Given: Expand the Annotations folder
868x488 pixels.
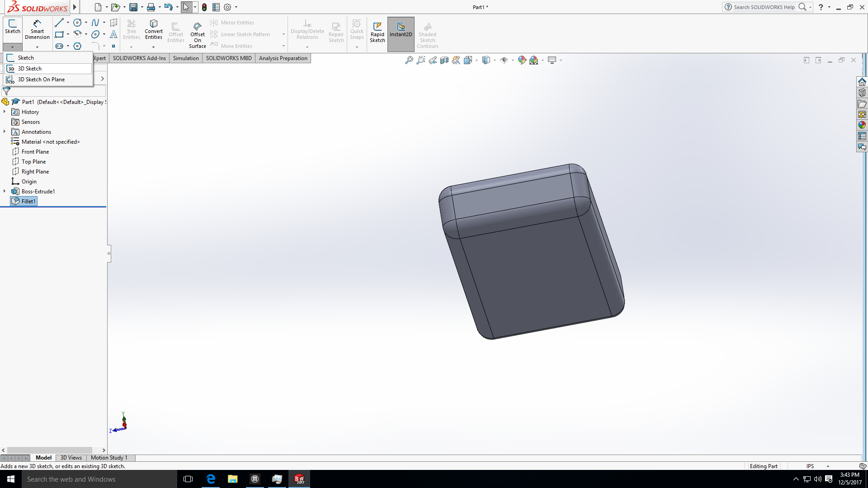Looking at the screenshot, I should [5, 131].
